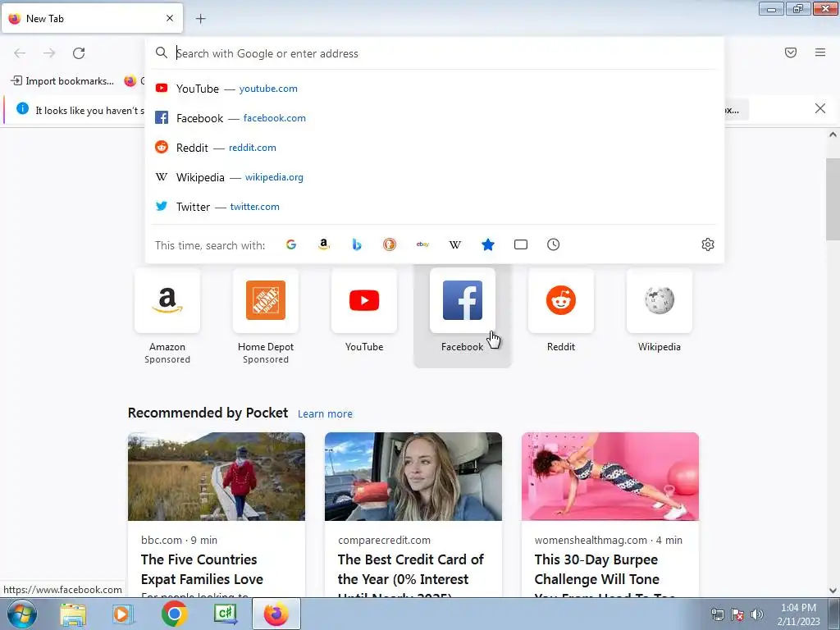The image size is (840, 630).
Task: Search bookmarks using the star icon
Action: click(x=488, y=244)
